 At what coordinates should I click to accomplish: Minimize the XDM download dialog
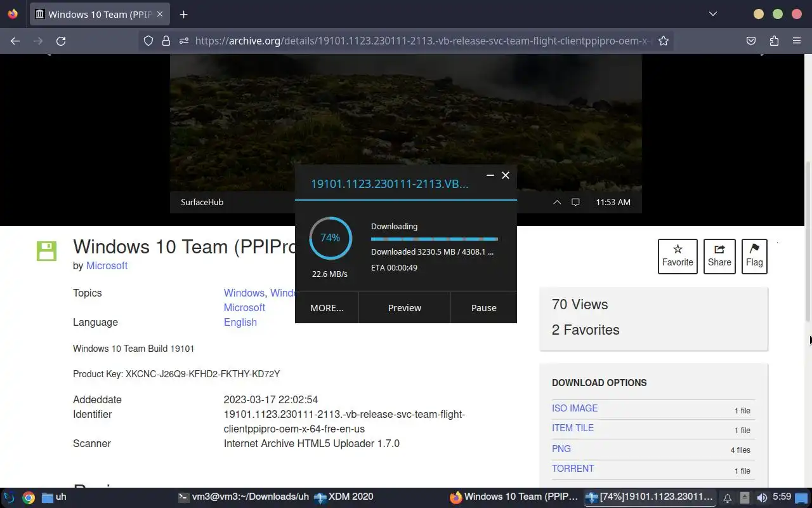pyautogui.click(x=490, y=175)
